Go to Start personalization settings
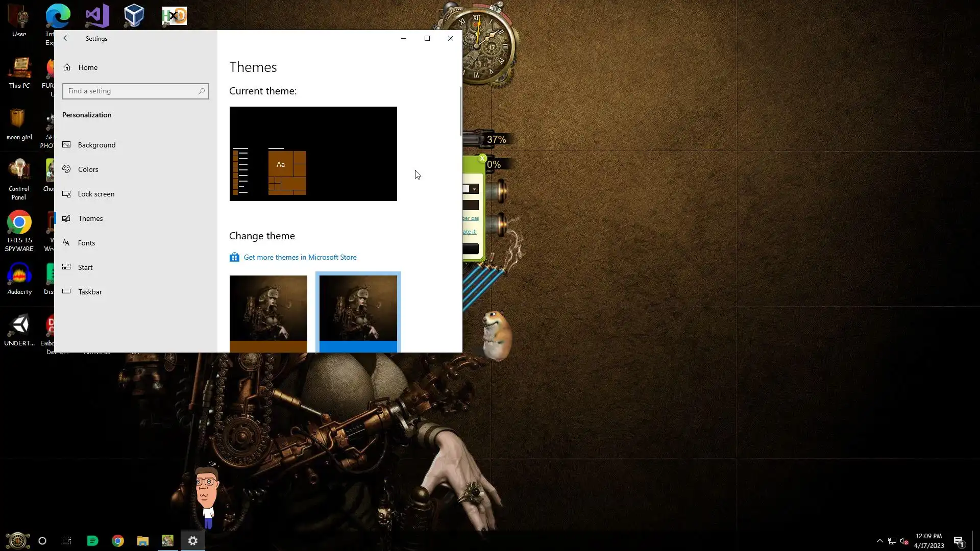The image size is (980, 551). tap(85, 267)
